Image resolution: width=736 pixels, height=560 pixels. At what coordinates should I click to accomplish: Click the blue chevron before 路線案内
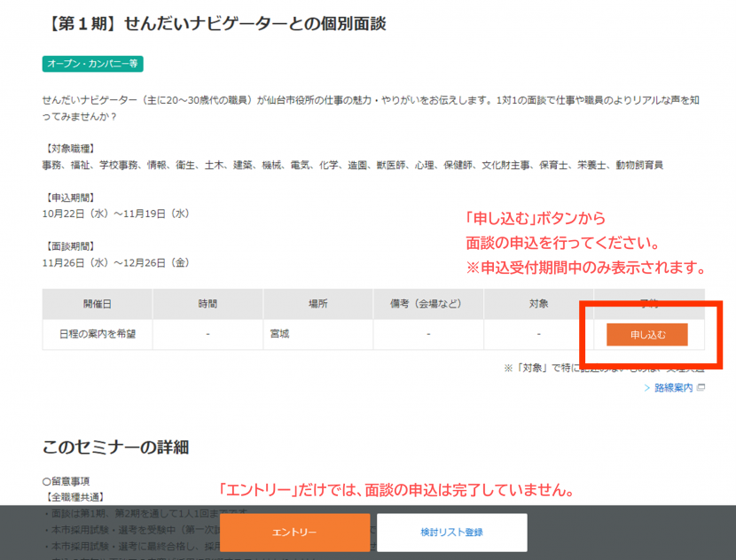(x=646, y=387)
